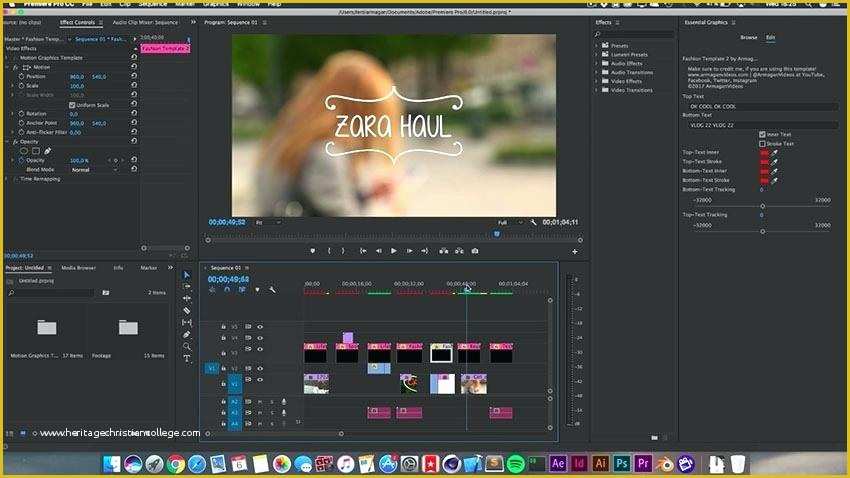Choose free draw bezier mask pen
This screenshot has height=478, width=850.
(x=48, y=151)
